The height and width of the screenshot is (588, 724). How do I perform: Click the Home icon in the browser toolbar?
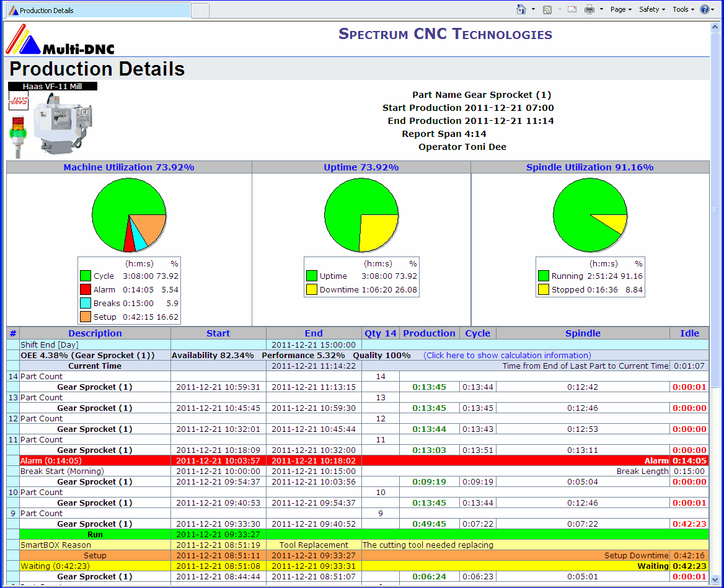[x=522, y=9]
